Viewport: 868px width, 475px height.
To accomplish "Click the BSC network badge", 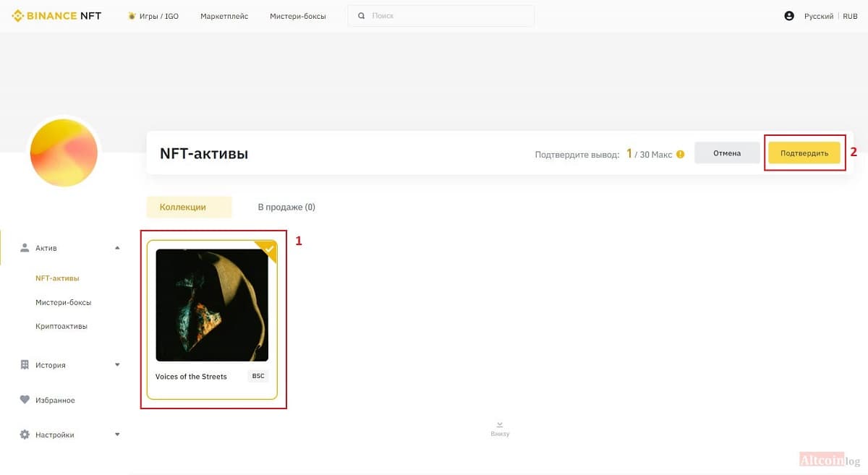I will pyautogui.click(x=258, y=376).
